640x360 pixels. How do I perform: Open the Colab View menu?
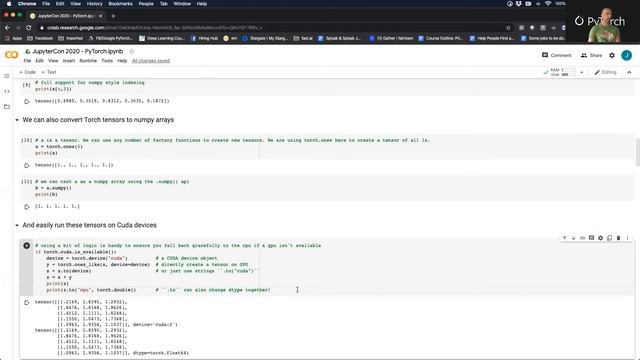coord(53,61)
